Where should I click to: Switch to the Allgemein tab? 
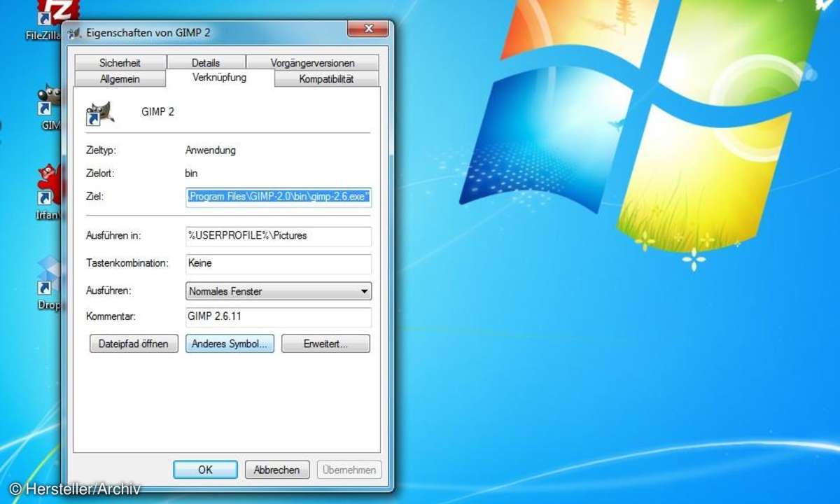click(120, 79)
